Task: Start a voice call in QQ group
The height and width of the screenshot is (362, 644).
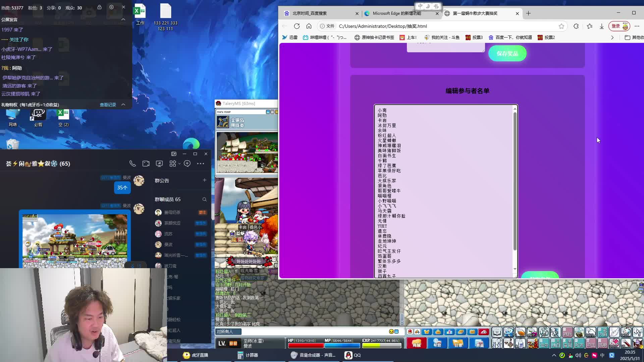Action: 132,164
